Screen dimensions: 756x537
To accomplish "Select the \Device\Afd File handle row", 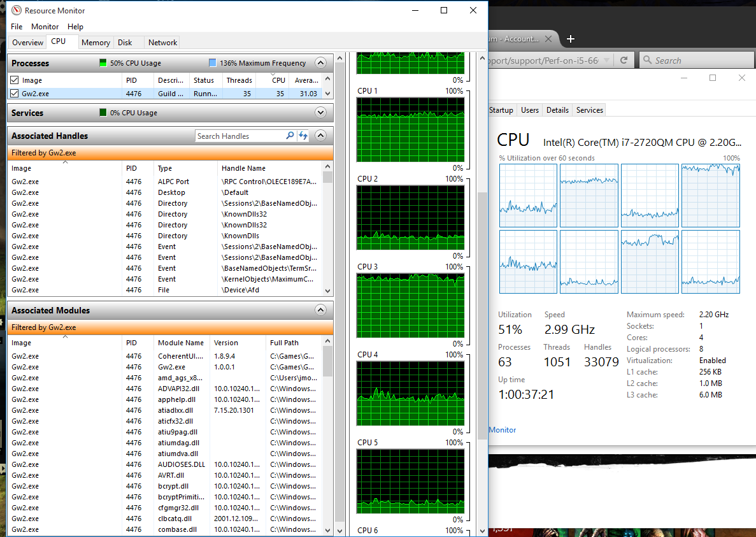I will (166, 290).
